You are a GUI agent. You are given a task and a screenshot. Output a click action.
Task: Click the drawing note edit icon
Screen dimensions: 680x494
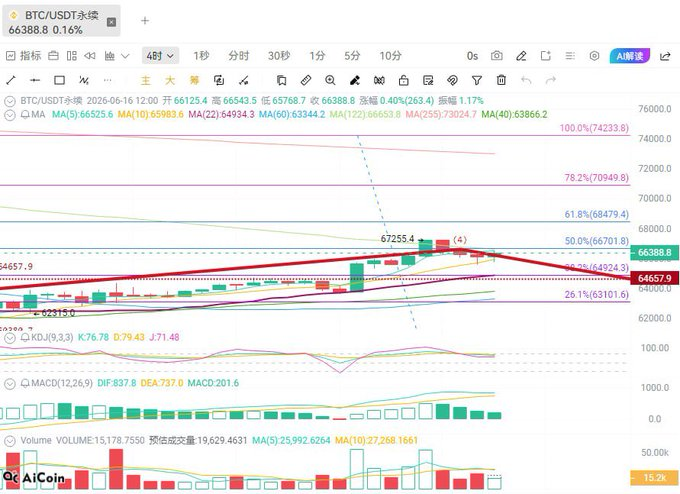coord(428,80)
